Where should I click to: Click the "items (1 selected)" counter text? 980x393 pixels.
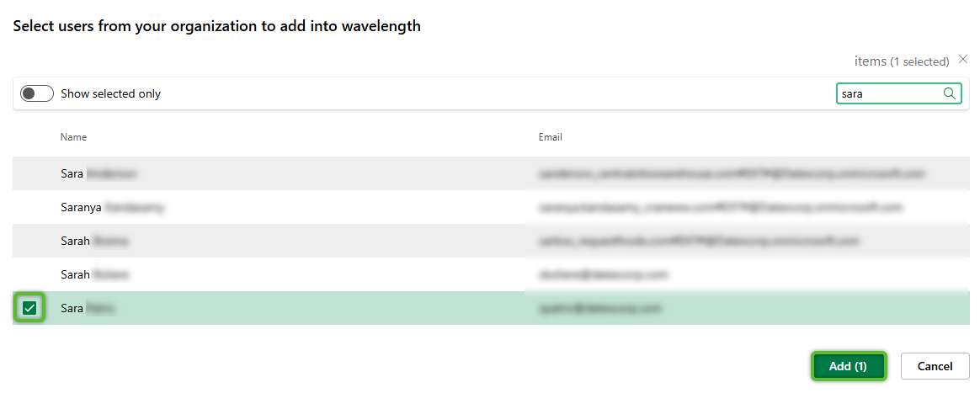point(902,61)
